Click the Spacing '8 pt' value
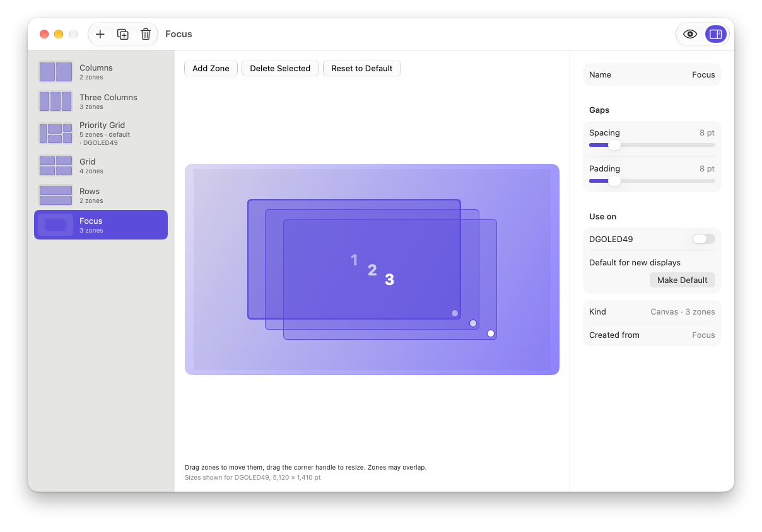This screenshot has width=762, height=532. [x=707, y=132]
